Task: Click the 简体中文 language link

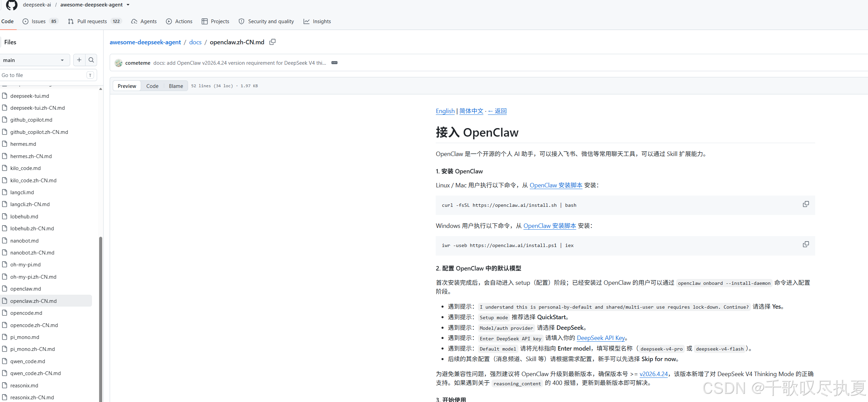Action: [x=471, y=111]
